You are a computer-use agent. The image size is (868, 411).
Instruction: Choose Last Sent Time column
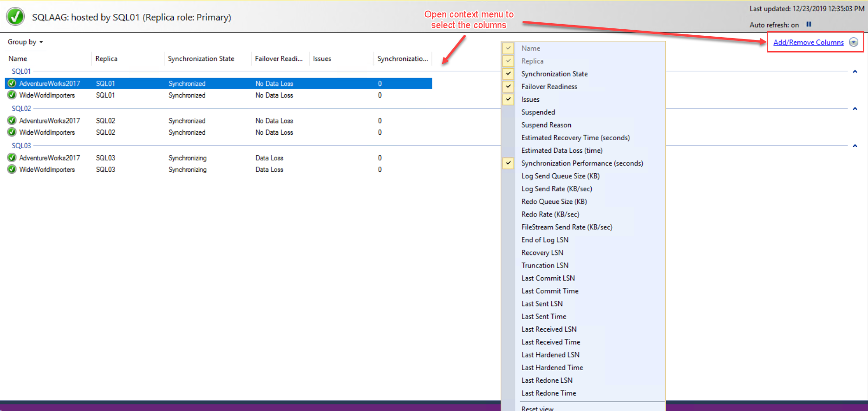(544, 316)
